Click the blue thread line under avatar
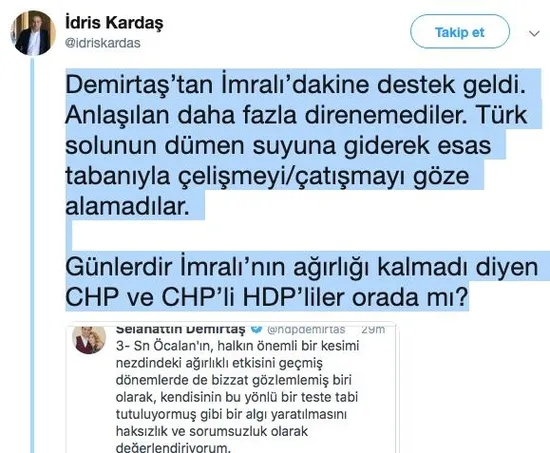Viewport: 550px width, 453px height. (x=33, y=255)
